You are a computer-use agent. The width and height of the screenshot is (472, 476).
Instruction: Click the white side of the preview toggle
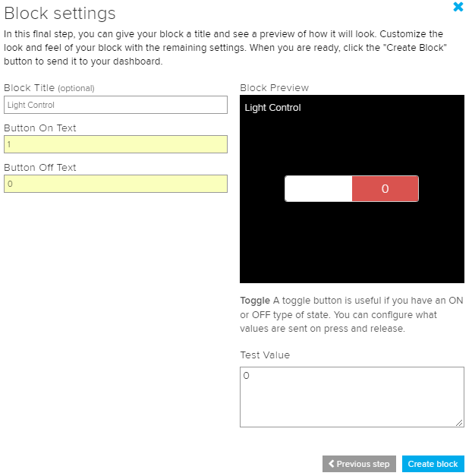[319, 189]
